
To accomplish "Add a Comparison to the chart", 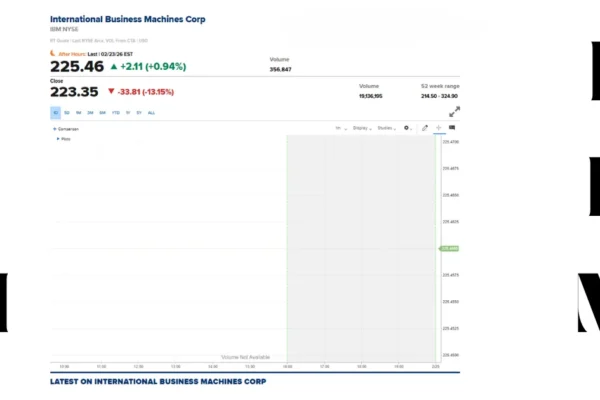I will (x=66, y=129).
